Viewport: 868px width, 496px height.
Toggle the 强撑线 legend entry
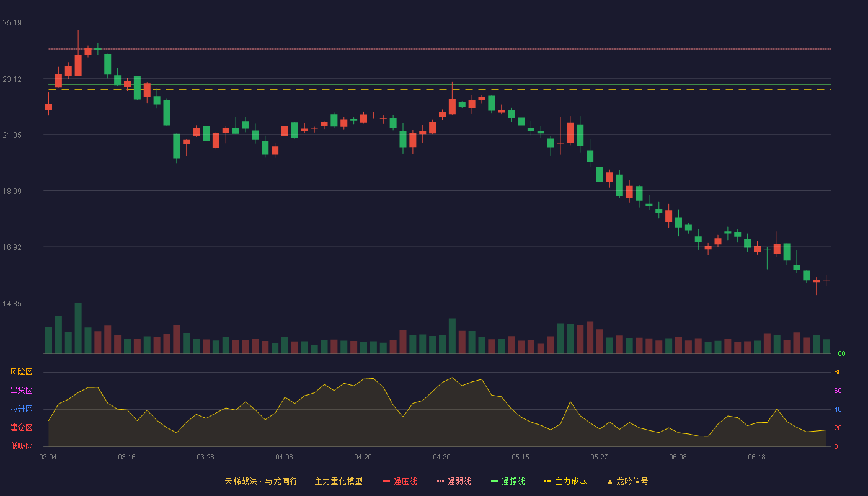pos(508,481)
